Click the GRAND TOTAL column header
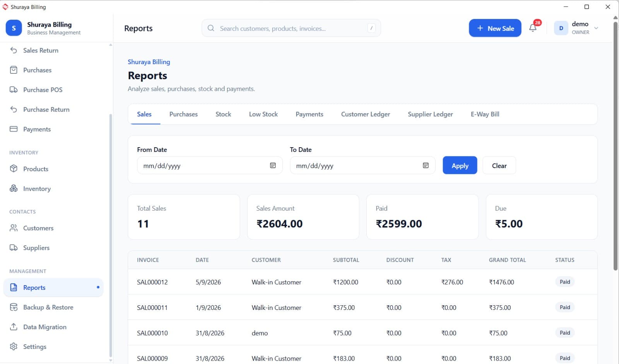 (507, 260)
